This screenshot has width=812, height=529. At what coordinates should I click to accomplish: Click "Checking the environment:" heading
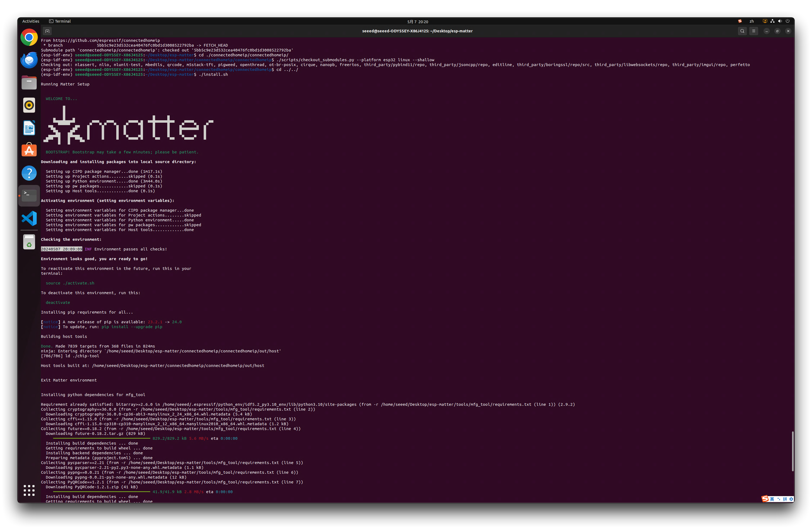[x=71, y=239]
